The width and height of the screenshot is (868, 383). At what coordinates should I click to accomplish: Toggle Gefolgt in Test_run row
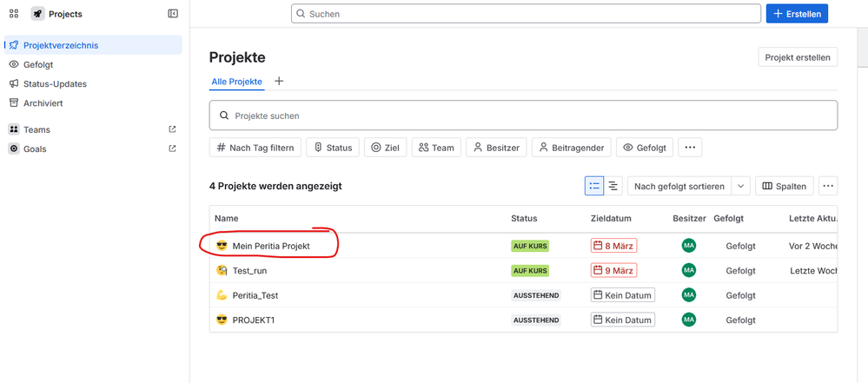(x=740, y=271)
